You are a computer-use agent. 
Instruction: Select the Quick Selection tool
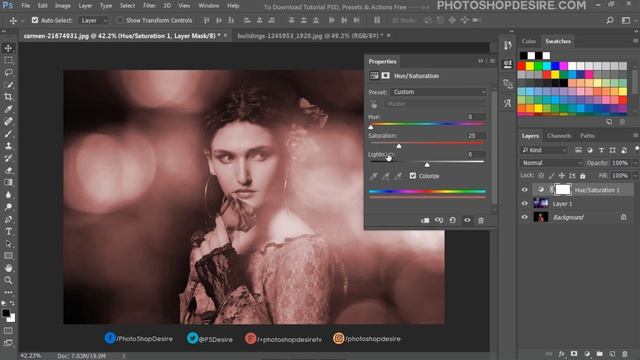(x=8, y=85)
